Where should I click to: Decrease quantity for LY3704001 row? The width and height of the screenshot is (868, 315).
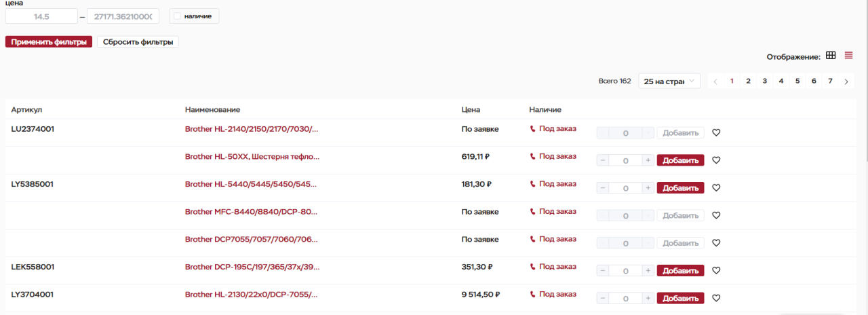603,298
